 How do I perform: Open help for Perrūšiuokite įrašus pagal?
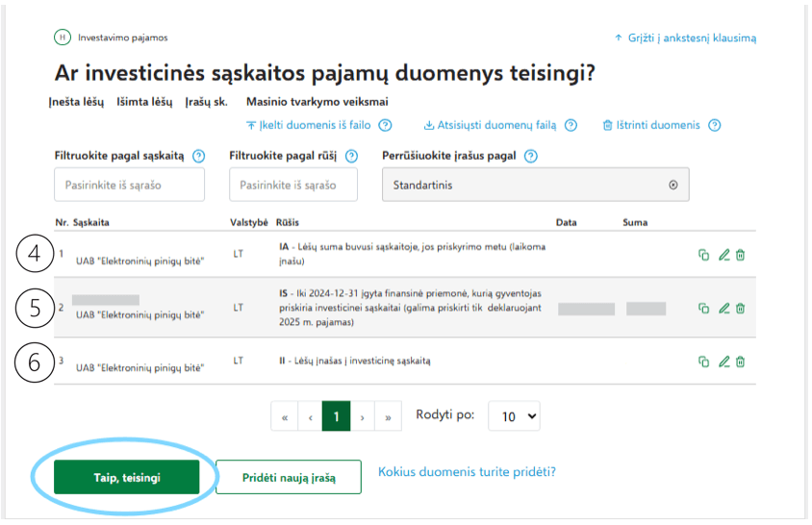click(x=531, y=156)
